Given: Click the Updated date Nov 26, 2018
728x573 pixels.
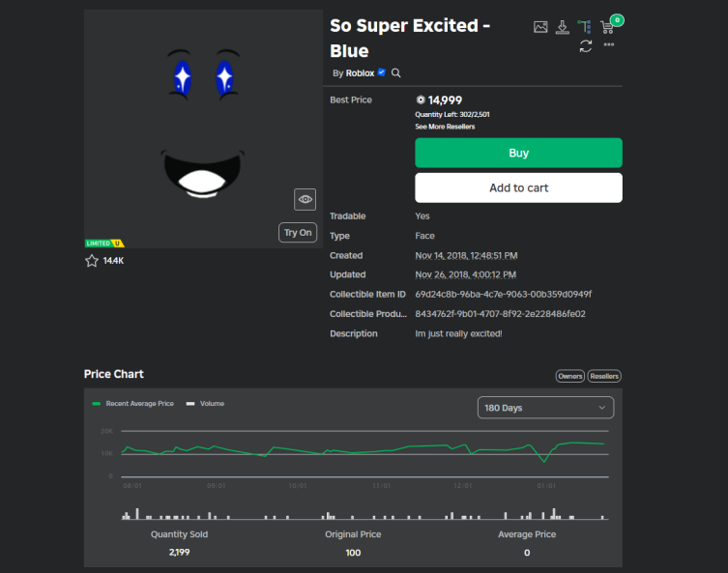Looking at the screenshot, I should 466,274.
